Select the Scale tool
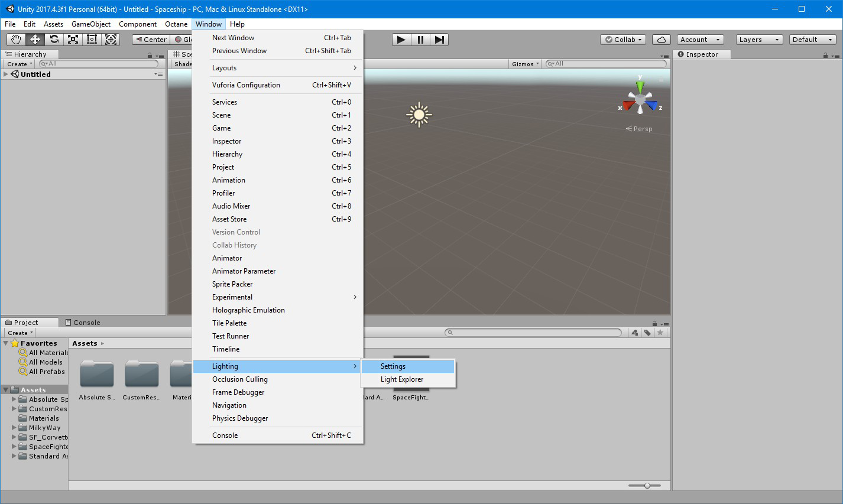The image size is (843, 504). (73, 40)
